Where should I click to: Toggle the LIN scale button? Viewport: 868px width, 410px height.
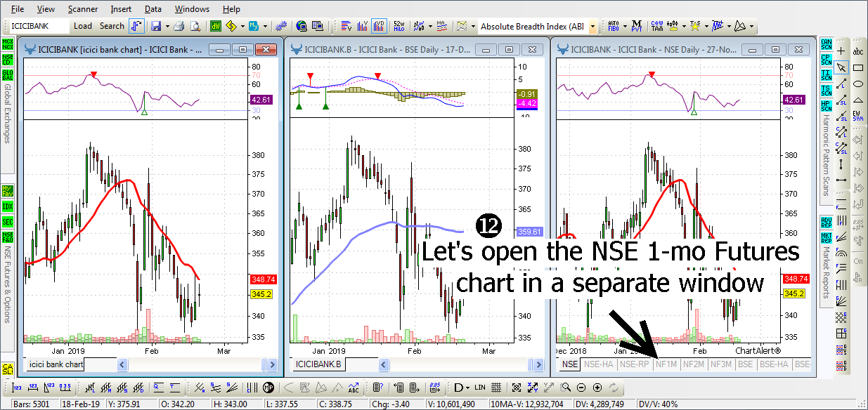tap(480, 388)
